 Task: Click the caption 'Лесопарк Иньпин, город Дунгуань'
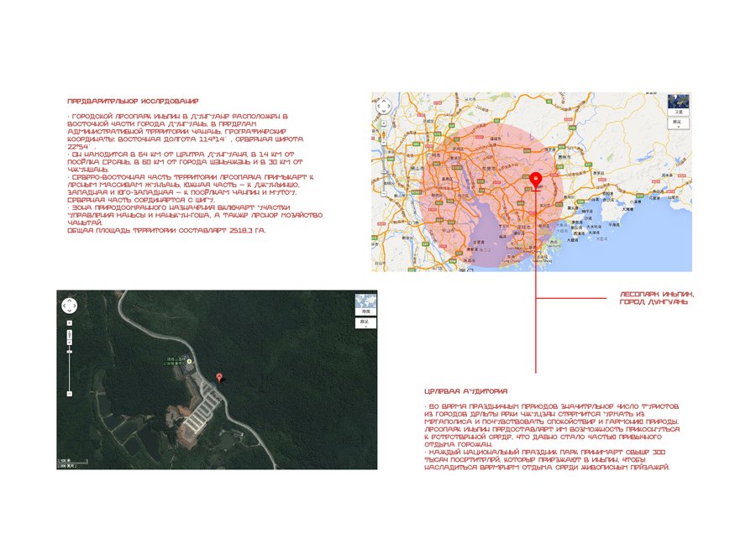coord(657,298)
